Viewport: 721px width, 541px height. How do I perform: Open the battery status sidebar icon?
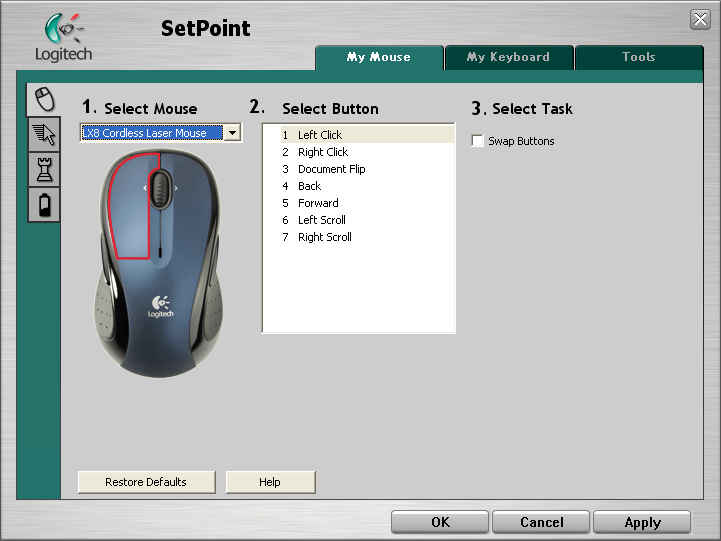coord(44,205)
